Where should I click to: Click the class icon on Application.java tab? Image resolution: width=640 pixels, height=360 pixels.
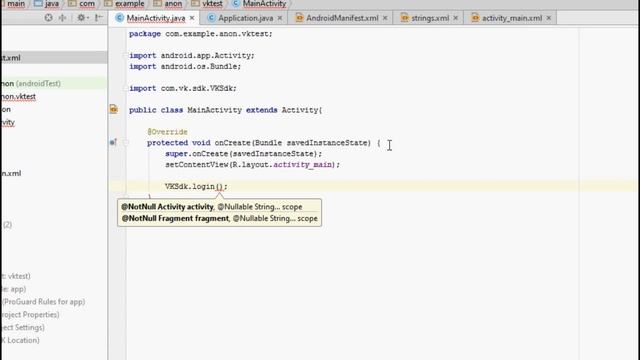pyautogui.click(x=211, y=18)
